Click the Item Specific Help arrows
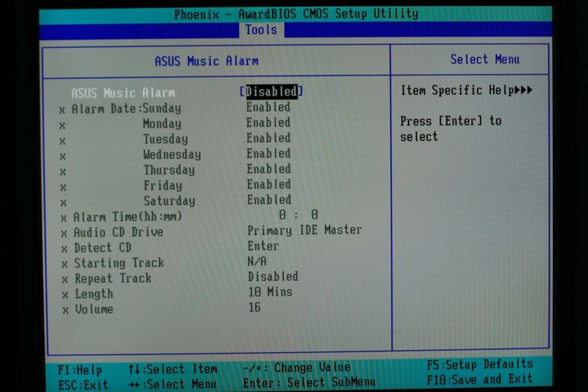Screen dimensions: 588x392 point(524,90)
